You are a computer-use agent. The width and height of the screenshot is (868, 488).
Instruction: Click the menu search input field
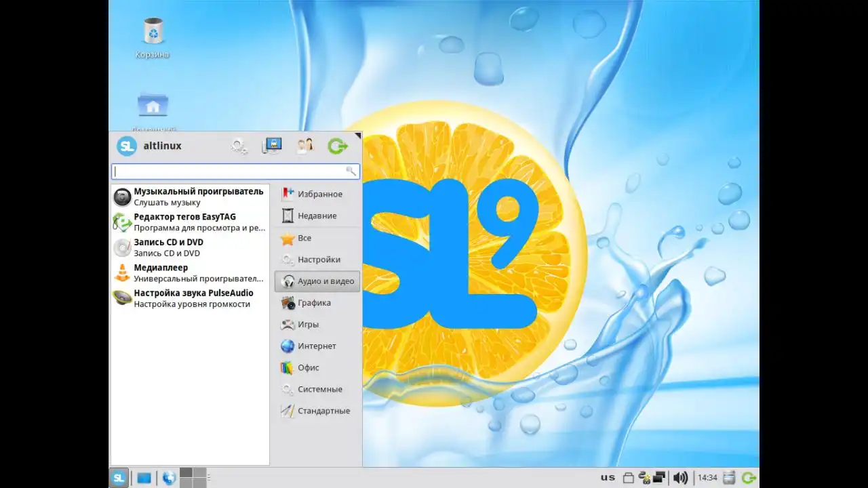[x=235, y=171]
